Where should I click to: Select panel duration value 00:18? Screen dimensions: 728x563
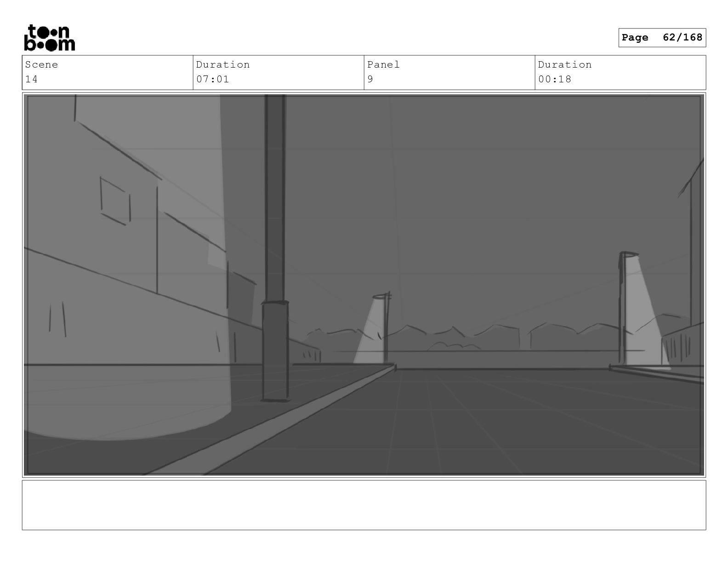[x=555, y=79]
